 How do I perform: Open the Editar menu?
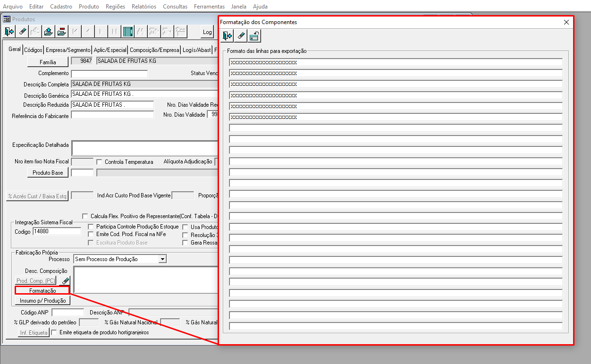coord(36,7)
